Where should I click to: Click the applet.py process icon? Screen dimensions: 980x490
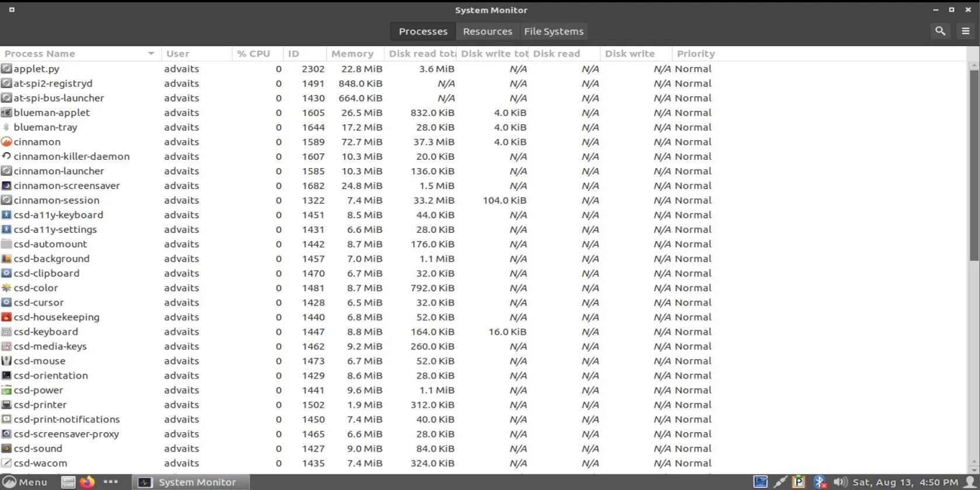pos(6,69)
